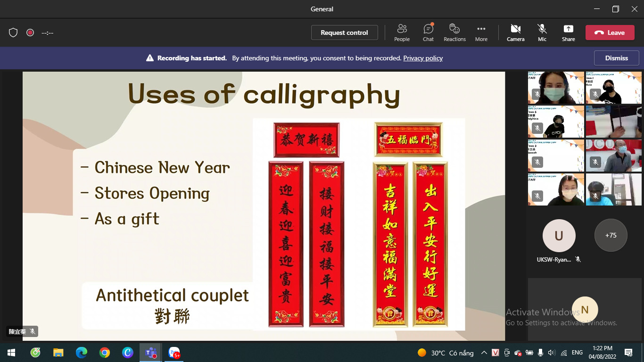Open the People panel
Screen dimensions: 644x362
click(x=402, y=33)
